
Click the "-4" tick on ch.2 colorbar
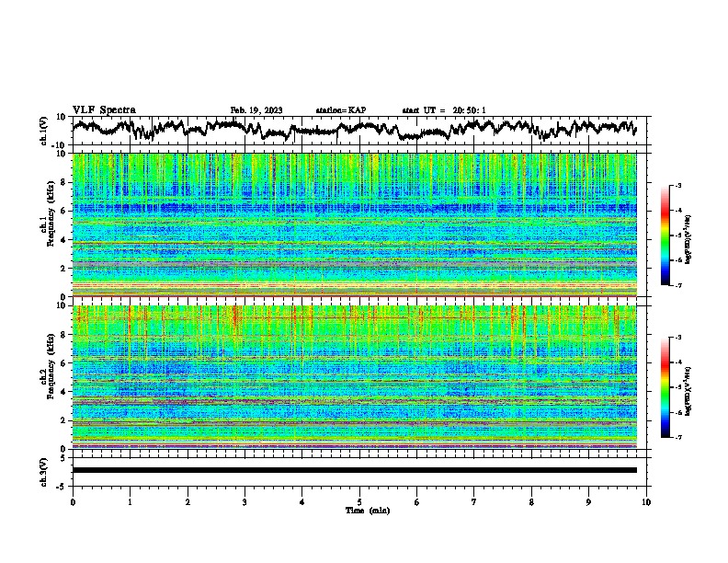click(677, 362)
